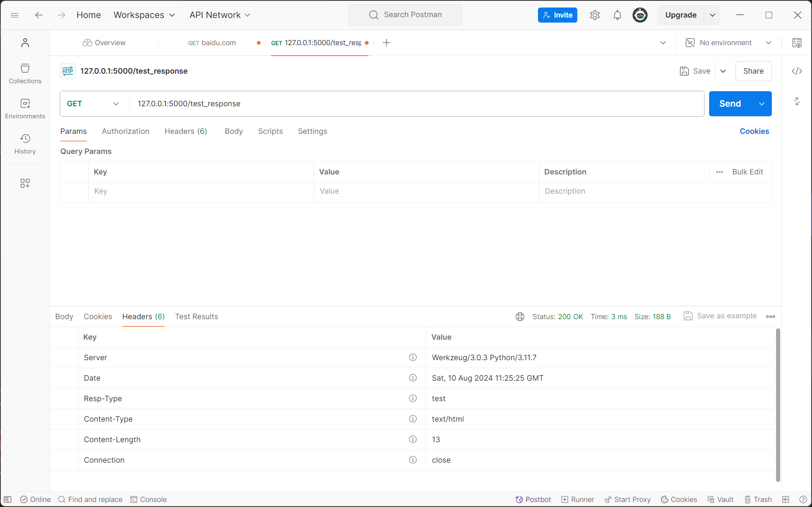Image resolution: width=812 pixels, height=507 pixels.
Task: Open Postman settings gear
Action: click(x=595, y=15)
